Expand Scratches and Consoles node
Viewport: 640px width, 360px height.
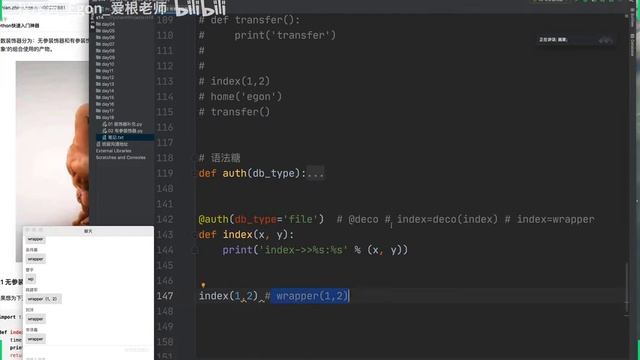point(120,157)
